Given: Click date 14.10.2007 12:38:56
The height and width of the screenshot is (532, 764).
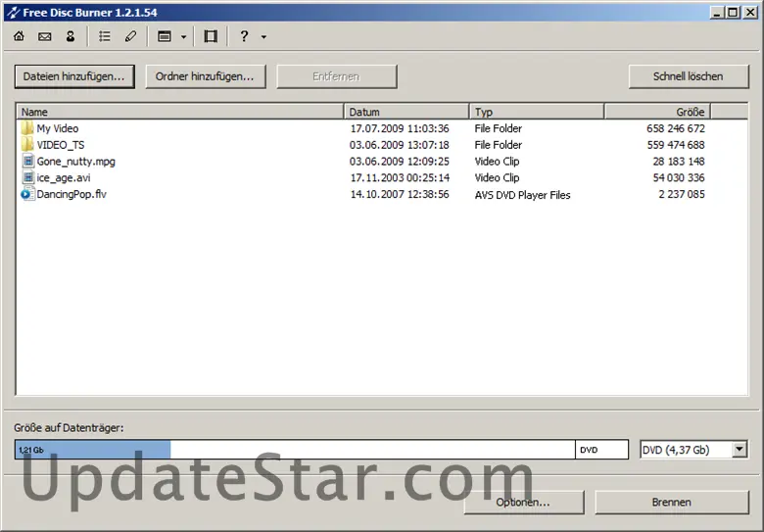Looking at the screenshot, I should tap(400, 194).
